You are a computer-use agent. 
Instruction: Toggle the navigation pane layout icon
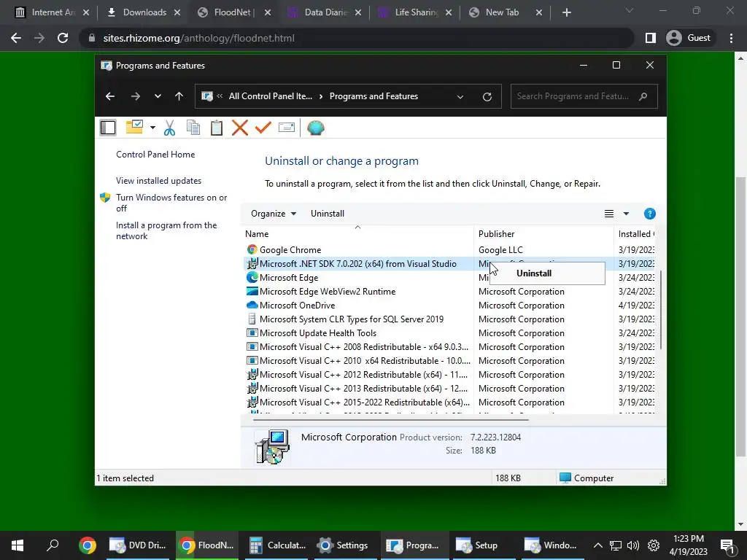click(x=108, y=128)
